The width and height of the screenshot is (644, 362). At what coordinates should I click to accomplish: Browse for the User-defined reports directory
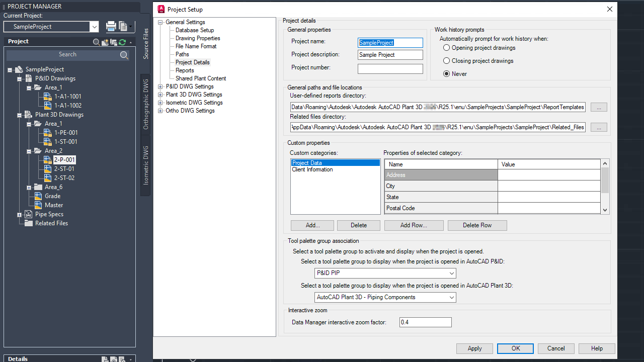click(599, 107)
